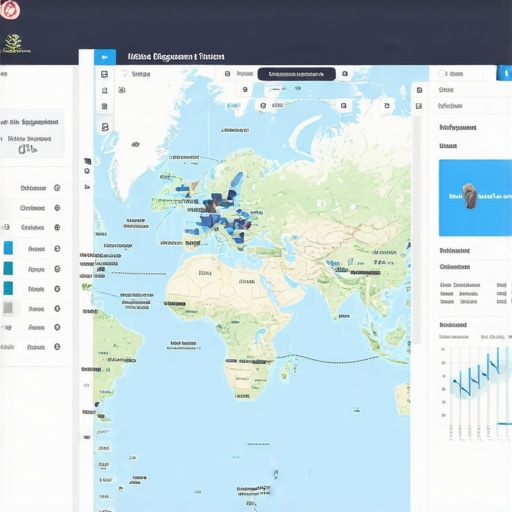Click the green plant logo icon
Viewport: 512px width, 512px height.
pos(14,44)
